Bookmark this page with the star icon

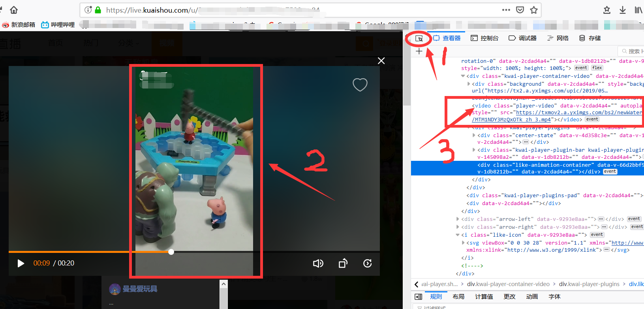[x=534, y=10]
